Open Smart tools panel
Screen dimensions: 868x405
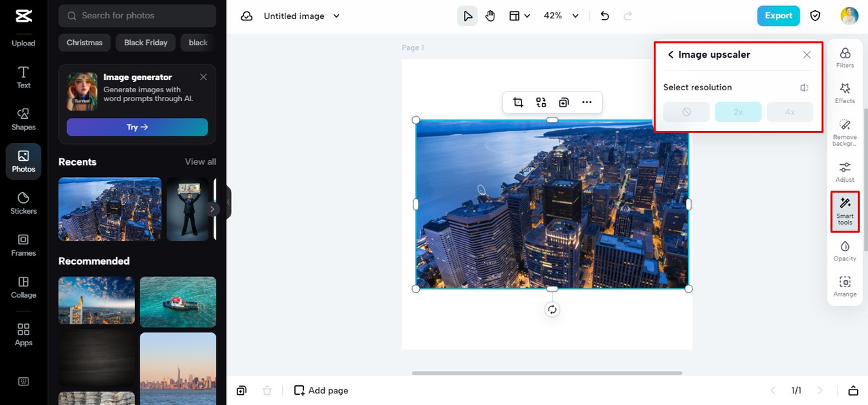click(845, 211)
